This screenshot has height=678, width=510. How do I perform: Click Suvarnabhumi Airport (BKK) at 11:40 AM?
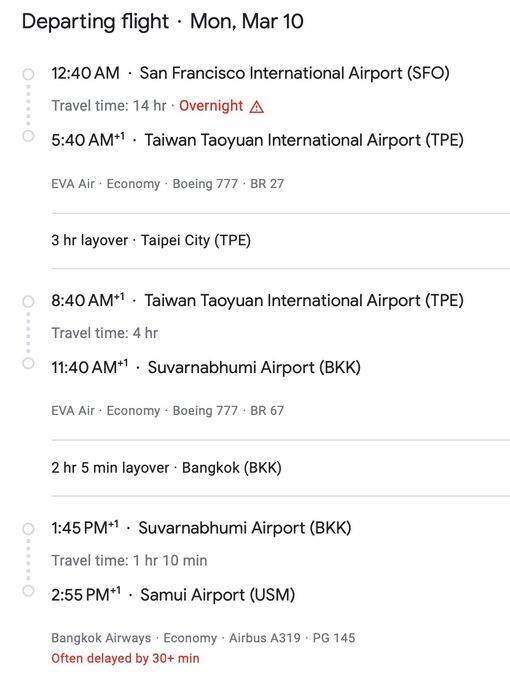(254, 368)
